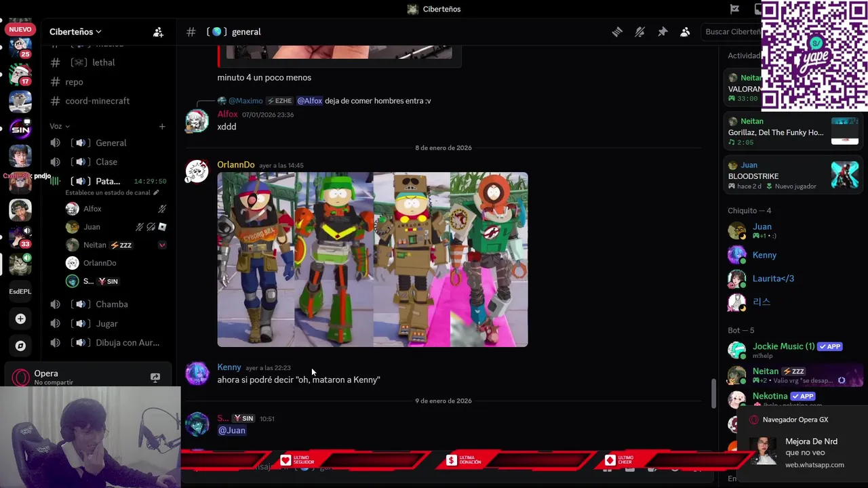Select member 리스 in member list

coord(791,302)
